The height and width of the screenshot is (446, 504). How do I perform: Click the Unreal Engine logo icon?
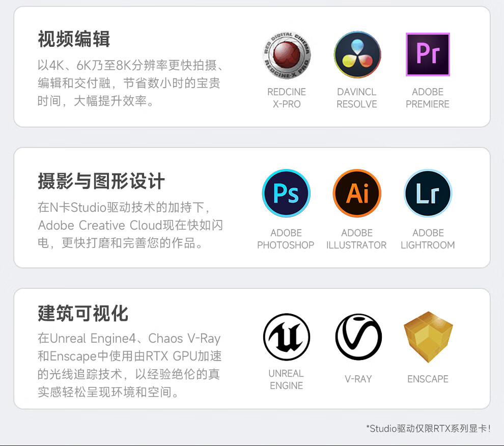coord(287,337)
